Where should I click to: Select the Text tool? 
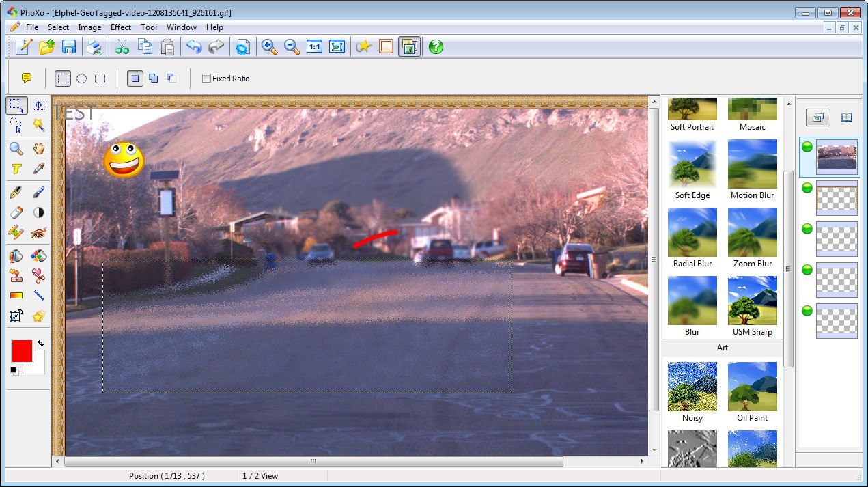(x=15, y=167)
